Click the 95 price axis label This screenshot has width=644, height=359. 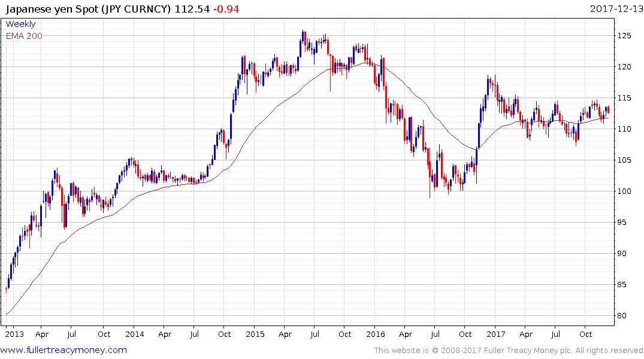point(622,223)
